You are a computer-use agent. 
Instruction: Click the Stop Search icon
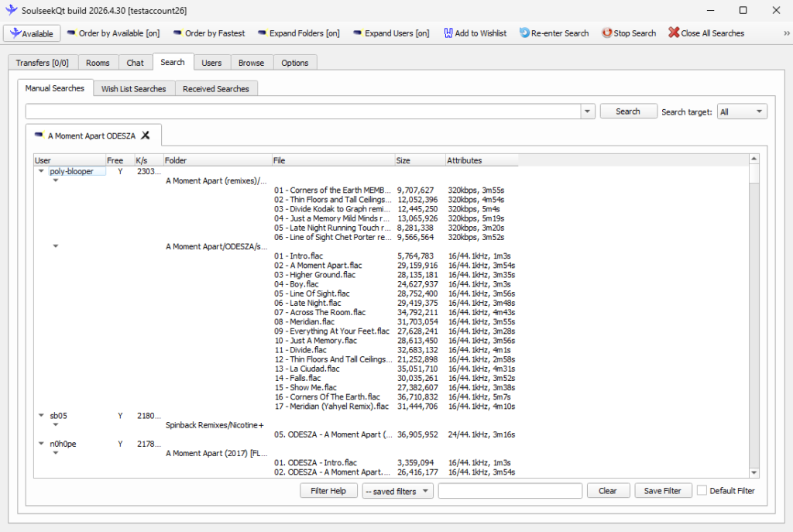(606, 33)
